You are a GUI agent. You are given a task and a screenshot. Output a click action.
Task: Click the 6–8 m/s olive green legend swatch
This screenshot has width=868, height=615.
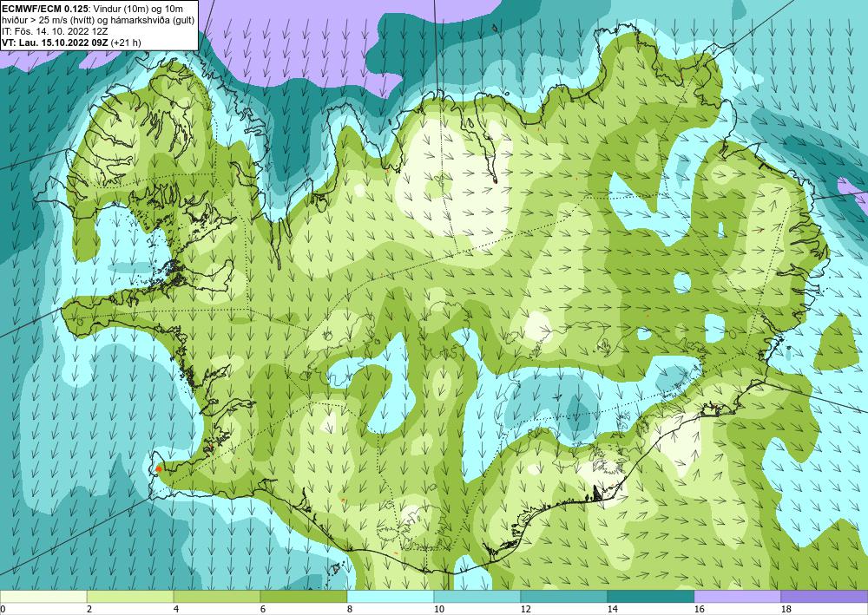tap(303, 596)
